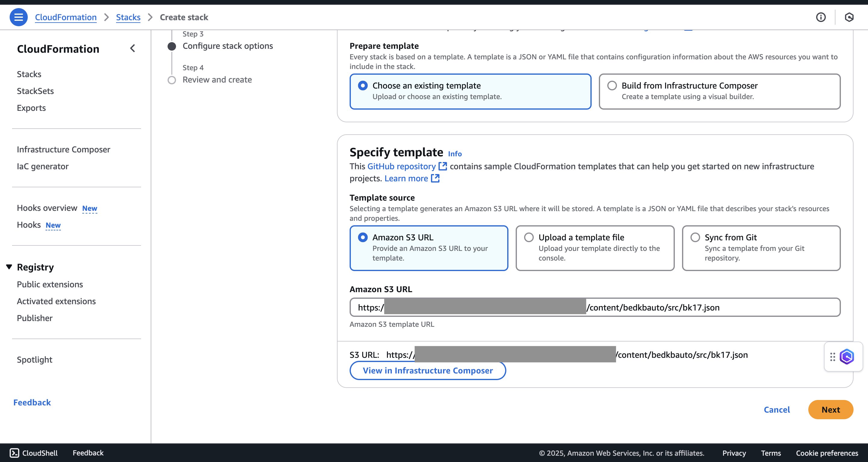868x462 pixels.
Task: Open Publisher under Registry
Action: 35,318
